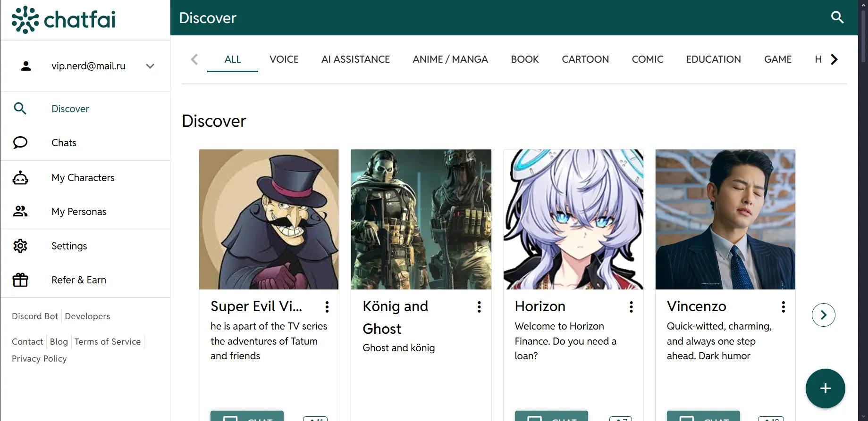Open Settings from the sidebar
The width and height of the screenshot is (868, 421).
[85, 246]
